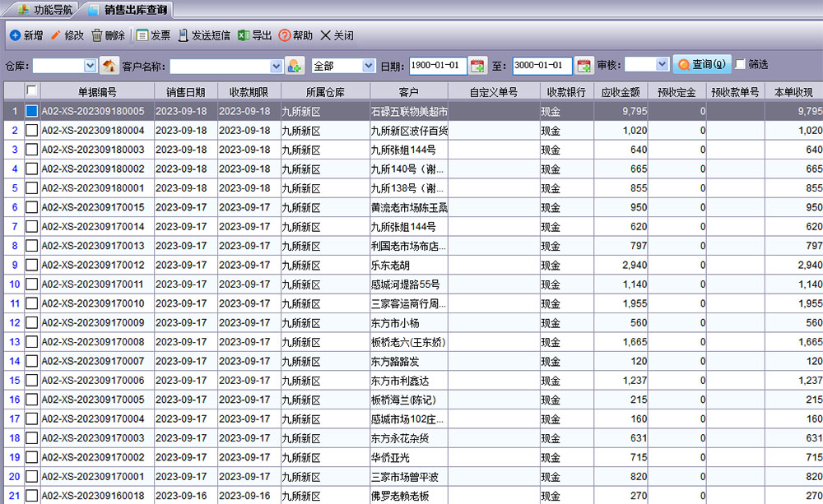Open the 全部 dropdown list
The height and width of the screenshot is (504, 823).
pyautogui.click(x=368, y=65)
